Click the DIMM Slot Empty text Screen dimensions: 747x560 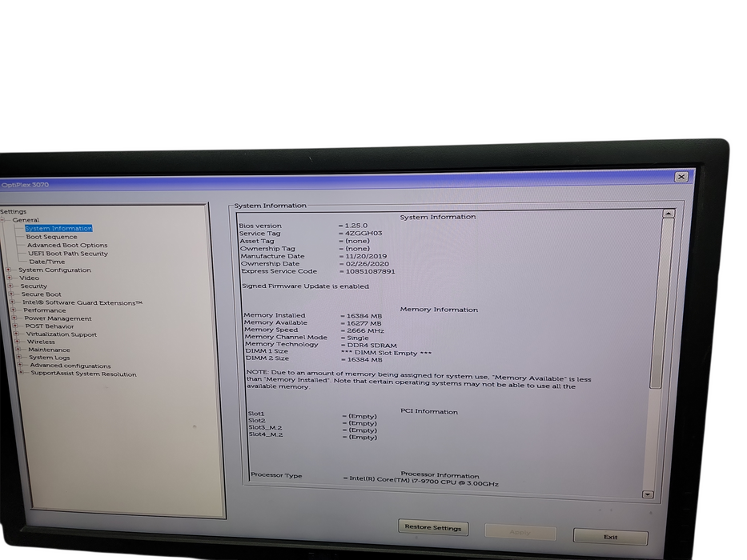[x=387, y=353]
